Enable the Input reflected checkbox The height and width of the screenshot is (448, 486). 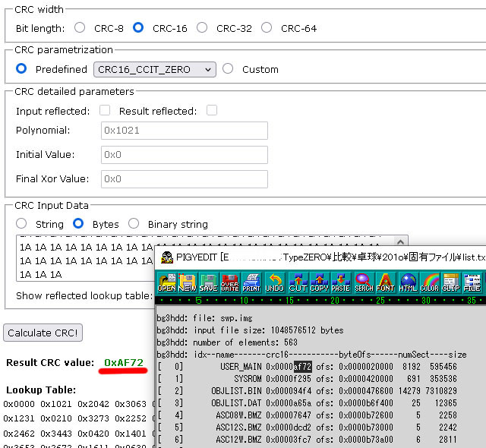click(105, 111)
